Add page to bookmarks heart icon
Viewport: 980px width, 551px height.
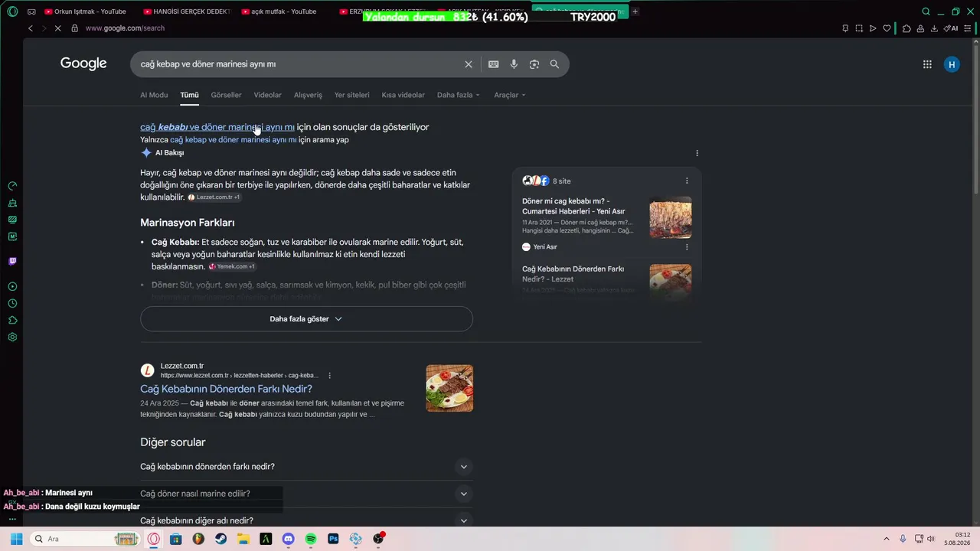point(887,28)
